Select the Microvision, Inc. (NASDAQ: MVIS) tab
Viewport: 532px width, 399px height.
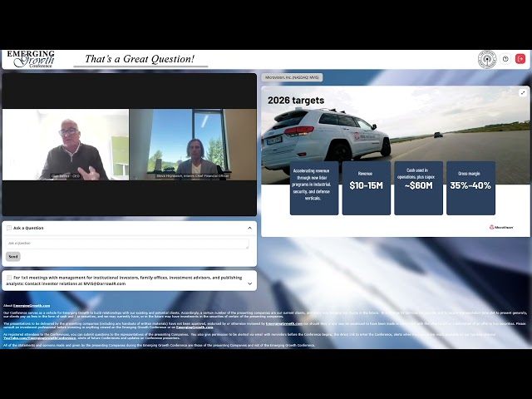click(x=292, y=77)
